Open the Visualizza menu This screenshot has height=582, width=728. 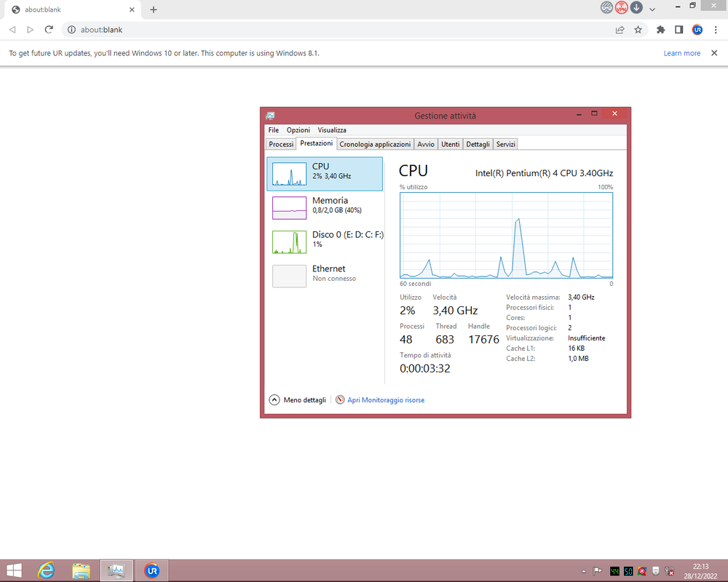click(x=331, y=130)
